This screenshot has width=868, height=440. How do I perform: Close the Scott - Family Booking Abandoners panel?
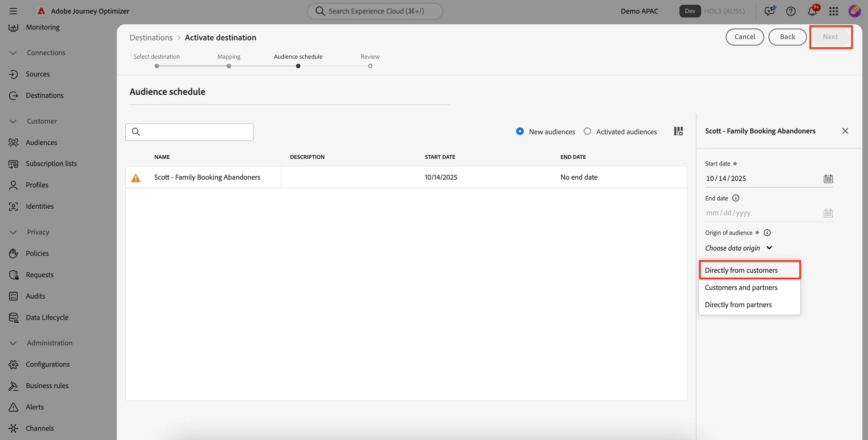[845, 131]
